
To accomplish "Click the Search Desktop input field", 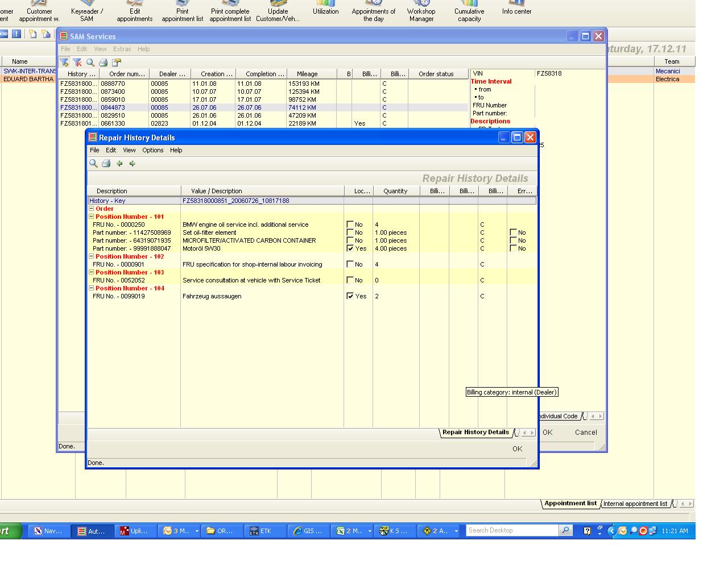I will click(512, 530).
